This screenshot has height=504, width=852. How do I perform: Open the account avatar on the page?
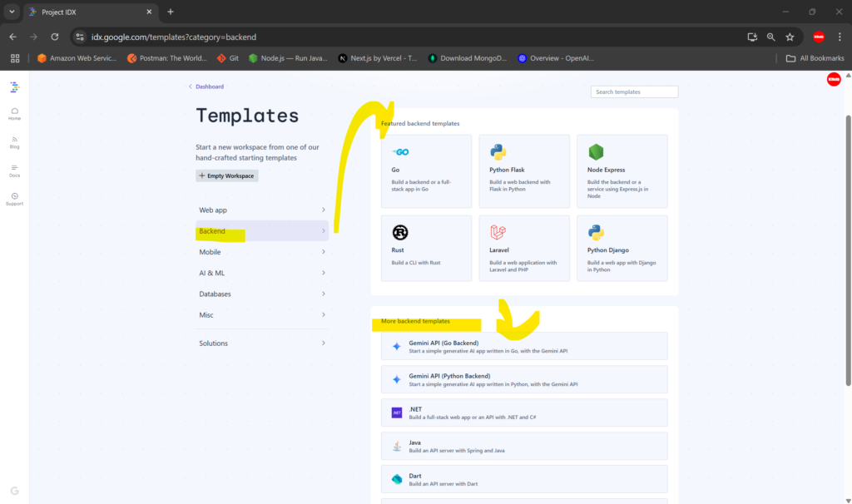point(834,79)
